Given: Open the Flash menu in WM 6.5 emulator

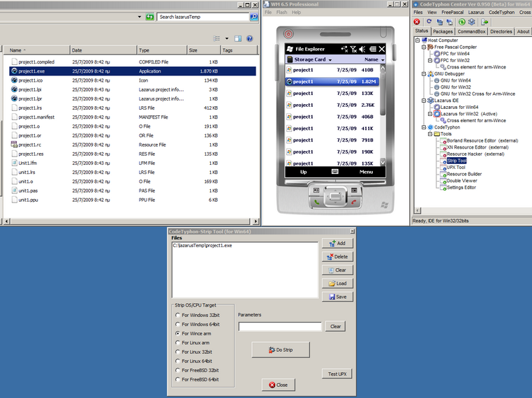Looking at the screenshot, I should tap(281, 12).
